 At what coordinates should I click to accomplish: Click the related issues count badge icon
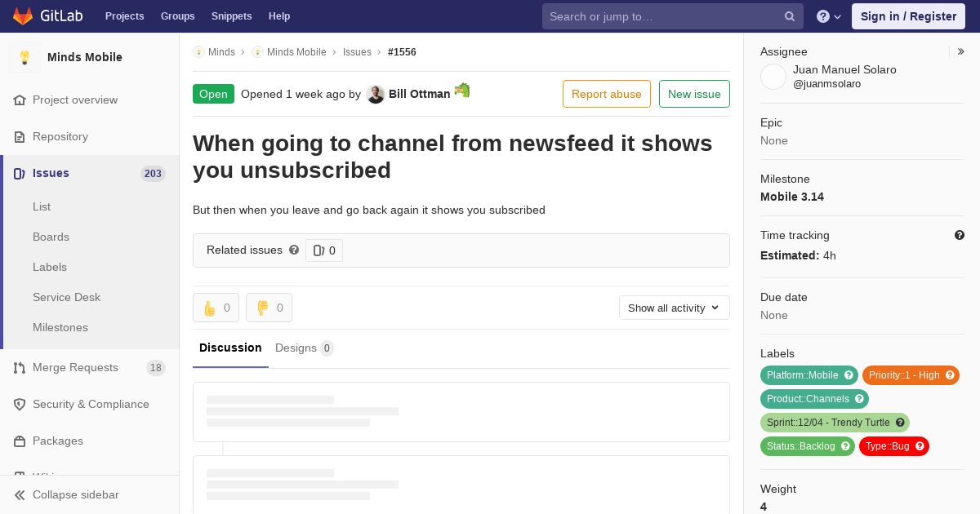pos(318,250)
